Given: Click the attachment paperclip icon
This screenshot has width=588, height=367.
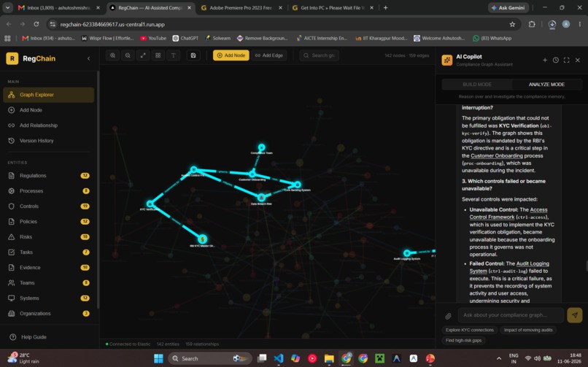Looking at the screenshot, I should click(x=448, y=316).
